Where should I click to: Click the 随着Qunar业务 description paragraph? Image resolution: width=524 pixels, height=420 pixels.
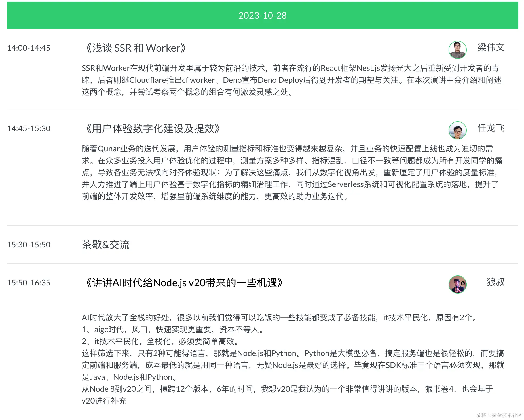tap(292, 172)
